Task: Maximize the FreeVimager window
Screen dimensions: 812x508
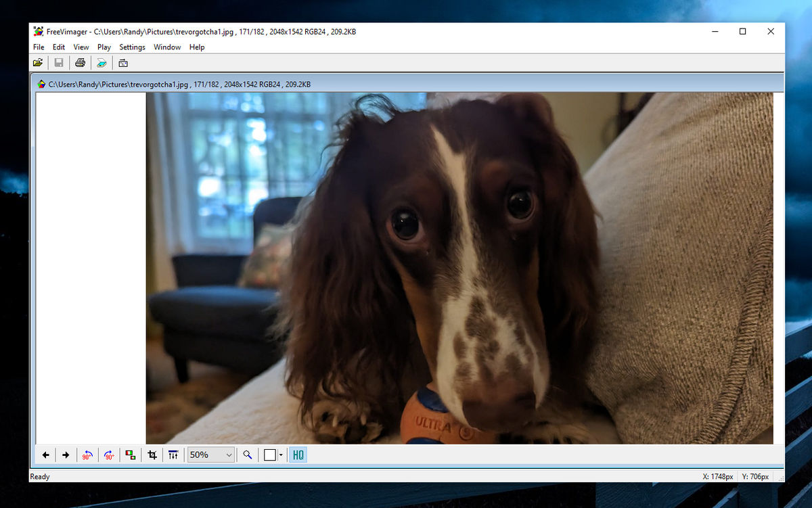Action: click(x=743, y=31)
